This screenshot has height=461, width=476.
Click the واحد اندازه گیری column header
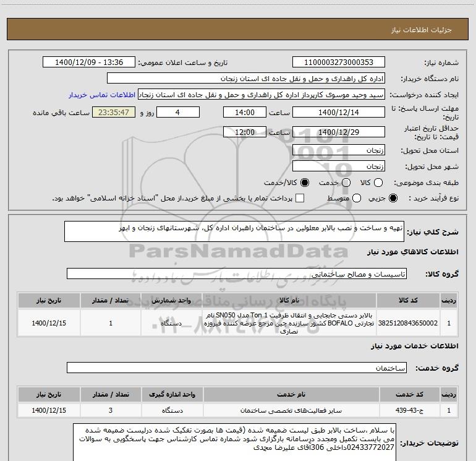tap(172, 394)
